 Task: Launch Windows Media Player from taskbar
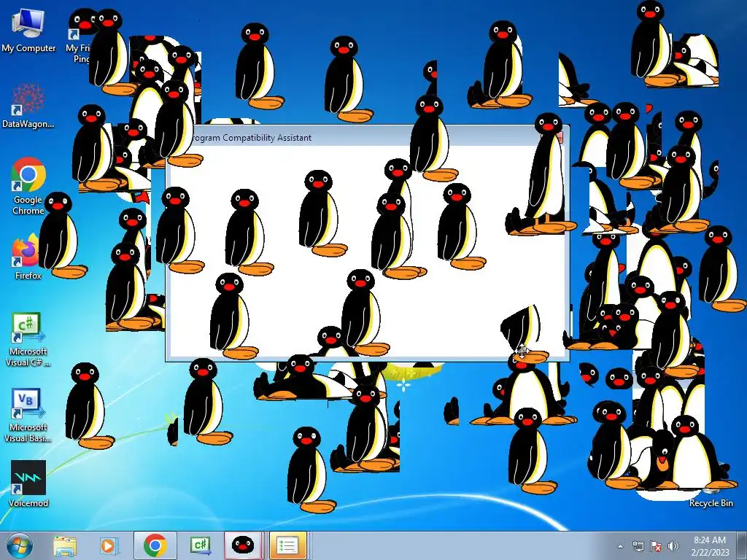pos(108,545)
